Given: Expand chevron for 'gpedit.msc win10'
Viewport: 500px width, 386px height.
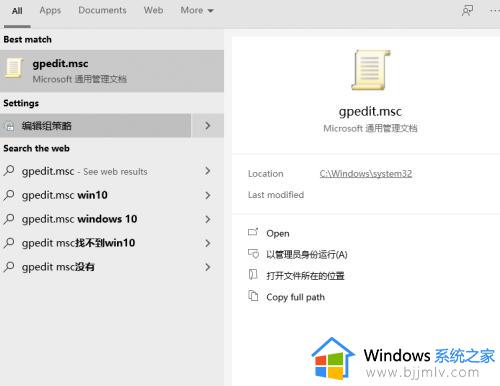Looking at the screenshot, I should tap(208, 195).
